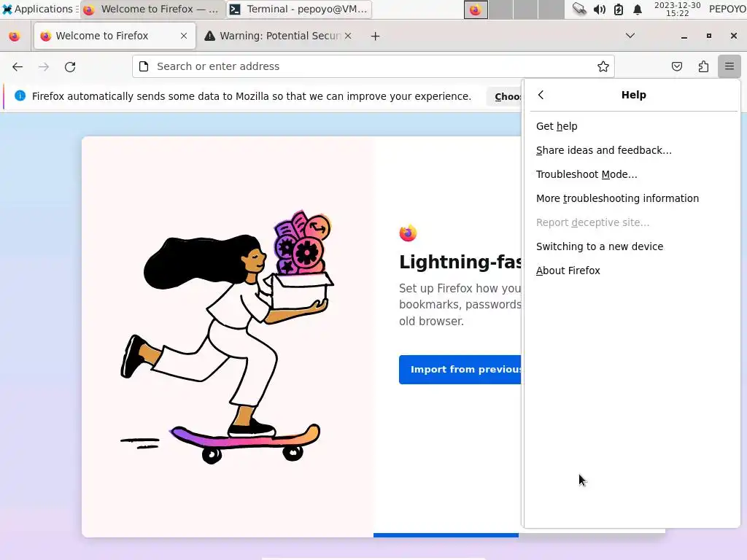Viewport: 747px width, 560px height.
Task: Click the skateboarding girl illustration
Action: tap(228, 337)
